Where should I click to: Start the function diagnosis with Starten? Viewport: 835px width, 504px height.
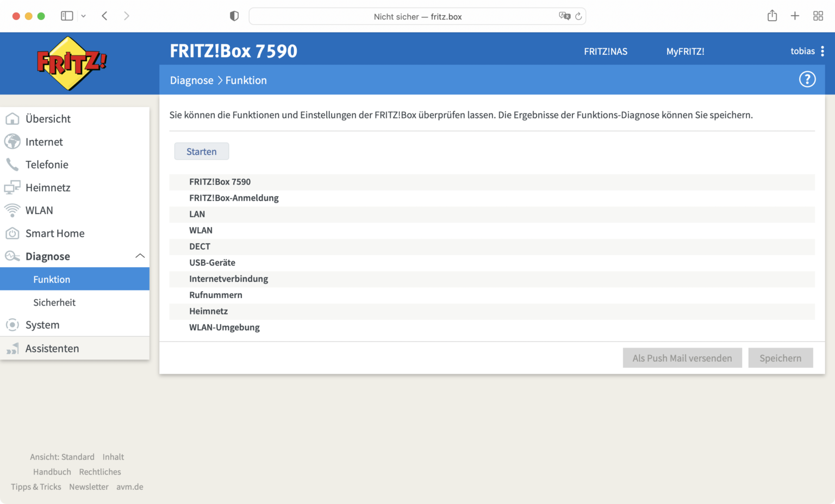point(201,151)
